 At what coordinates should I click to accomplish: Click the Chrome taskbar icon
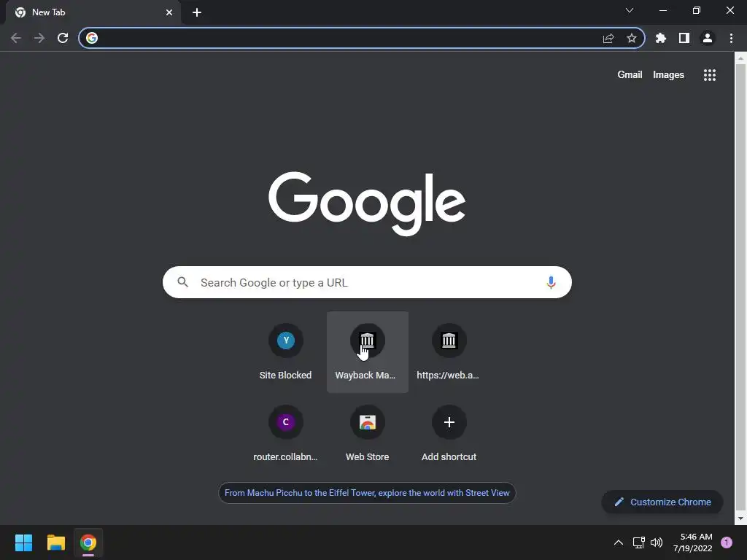pyautogui.click(x=88, y=542)
